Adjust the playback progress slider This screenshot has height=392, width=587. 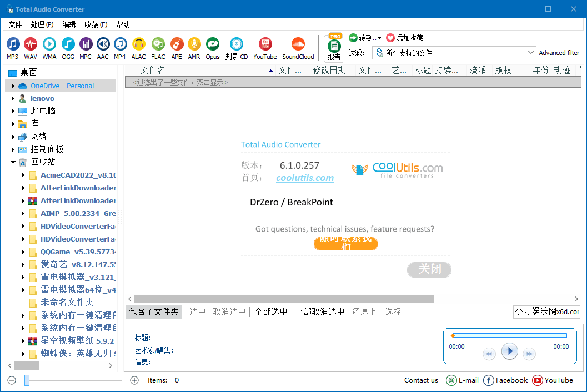[x=509, y=335]
